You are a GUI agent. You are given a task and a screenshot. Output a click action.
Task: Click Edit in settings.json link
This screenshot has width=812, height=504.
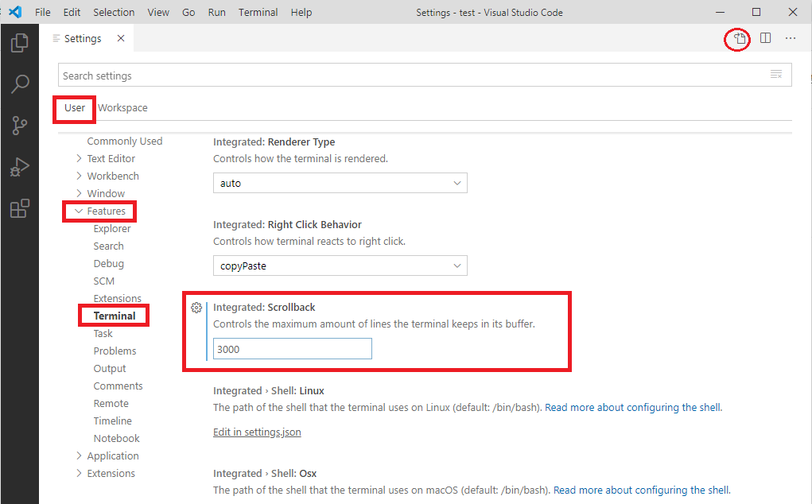coord(257,432)
